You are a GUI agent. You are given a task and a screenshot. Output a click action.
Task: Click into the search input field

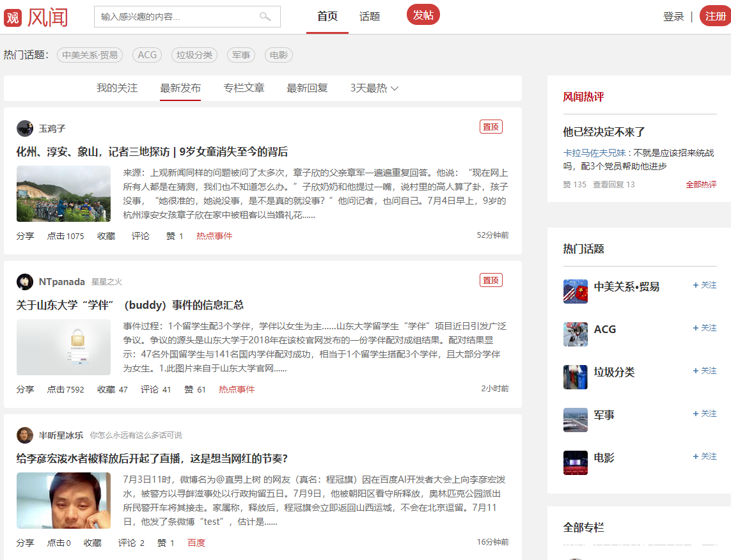[176, 17]
